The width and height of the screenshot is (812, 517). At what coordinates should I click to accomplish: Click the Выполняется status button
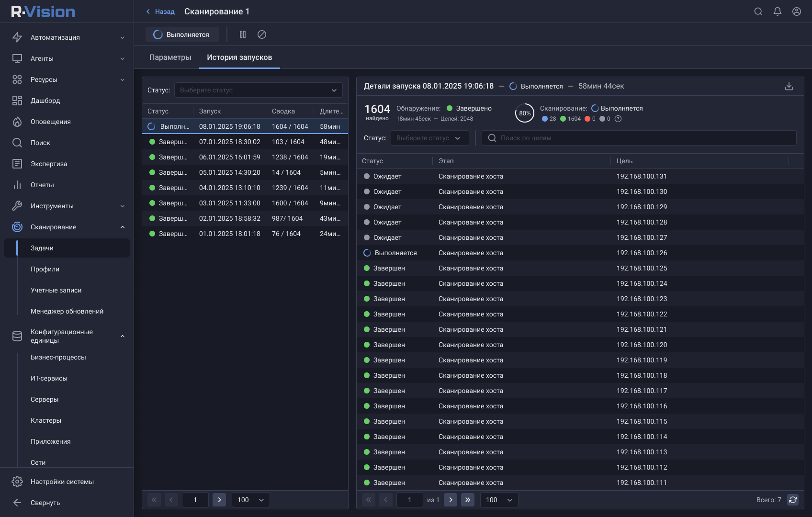(x=182, y=34)
